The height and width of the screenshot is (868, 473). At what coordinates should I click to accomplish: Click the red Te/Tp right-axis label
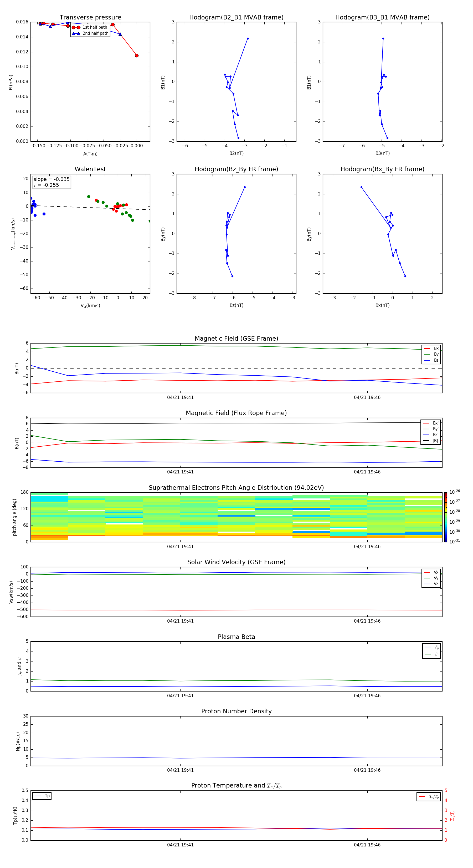453,815
